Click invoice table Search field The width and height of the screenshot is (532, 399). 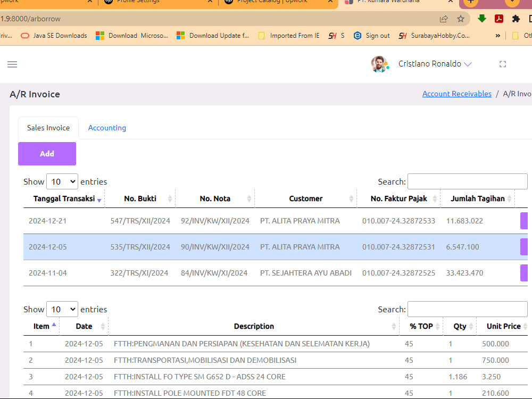click(467, 181)
